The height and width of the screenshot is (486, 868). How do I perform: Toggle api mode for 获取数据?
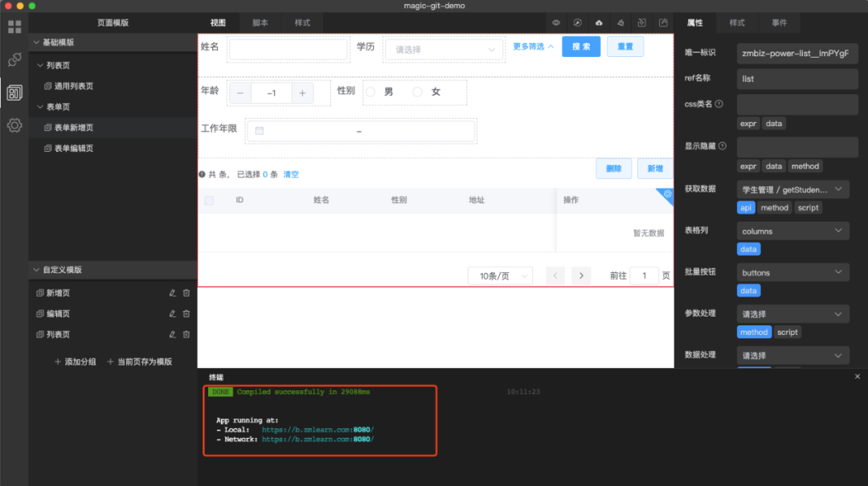[746, 207]
